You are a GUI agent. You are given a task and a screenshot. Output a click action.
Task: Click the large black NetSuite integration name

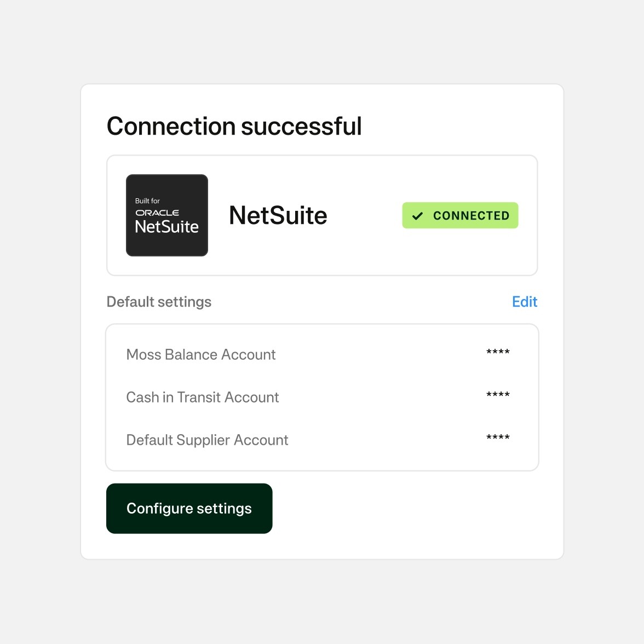coord(278,216)
